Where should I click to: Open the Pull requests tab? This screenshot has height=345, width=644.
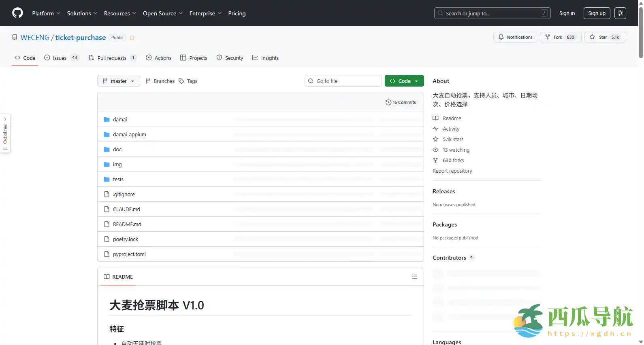tap(112, 58)
